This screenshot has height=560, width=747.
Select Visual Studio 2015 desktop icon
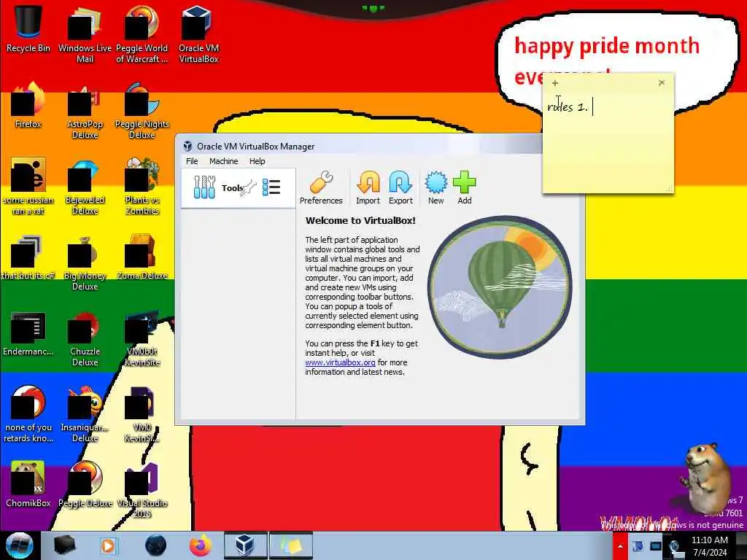[142, 490]
